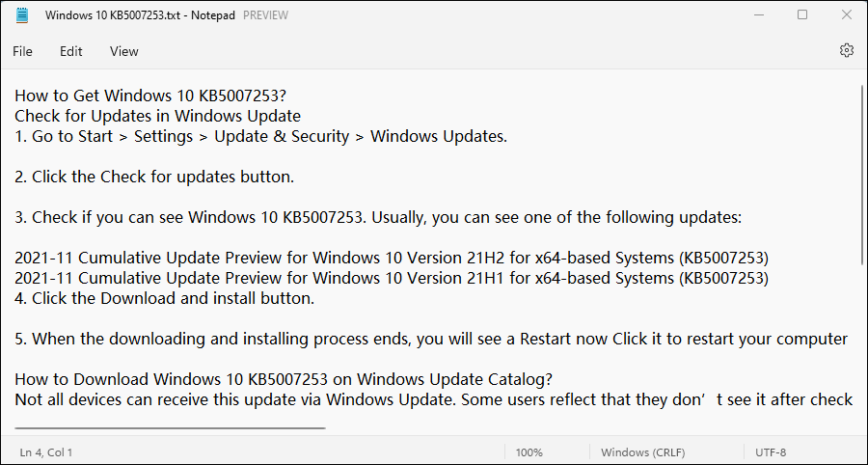Click the 100% zoom level in status bar
This screenshot has width=868, height=465.
(529, 451)
